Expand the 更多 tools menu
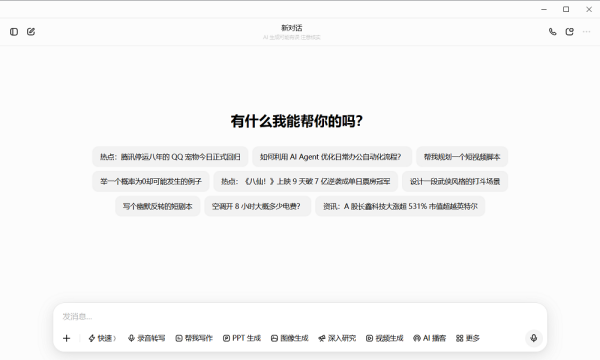 [x=468, y=338]
